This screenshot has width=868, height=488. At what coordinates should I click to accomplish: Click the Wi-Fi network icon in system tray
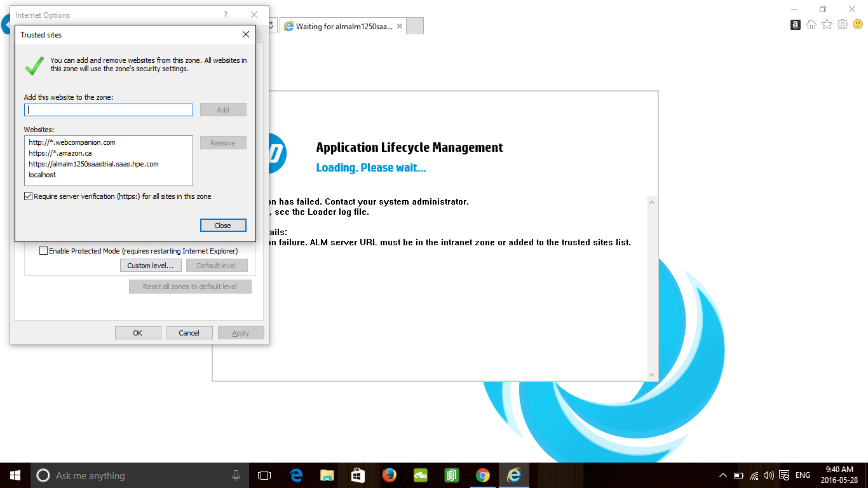click(x=754, y=475)
